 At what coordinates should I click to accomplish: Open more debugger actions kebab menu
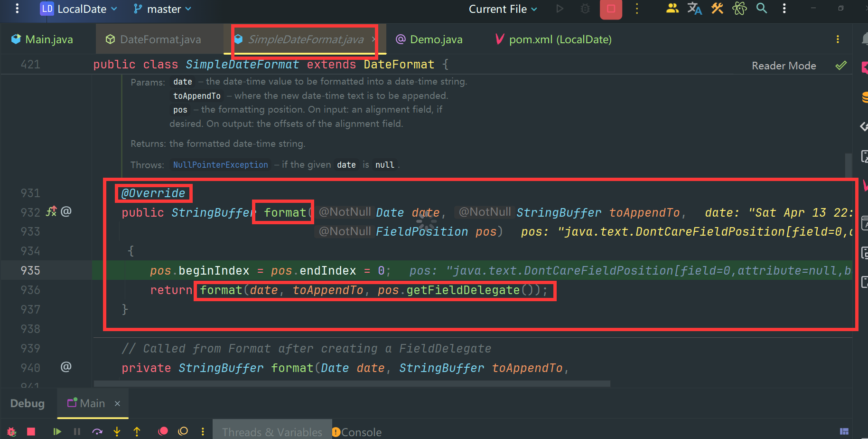(203, 431)
